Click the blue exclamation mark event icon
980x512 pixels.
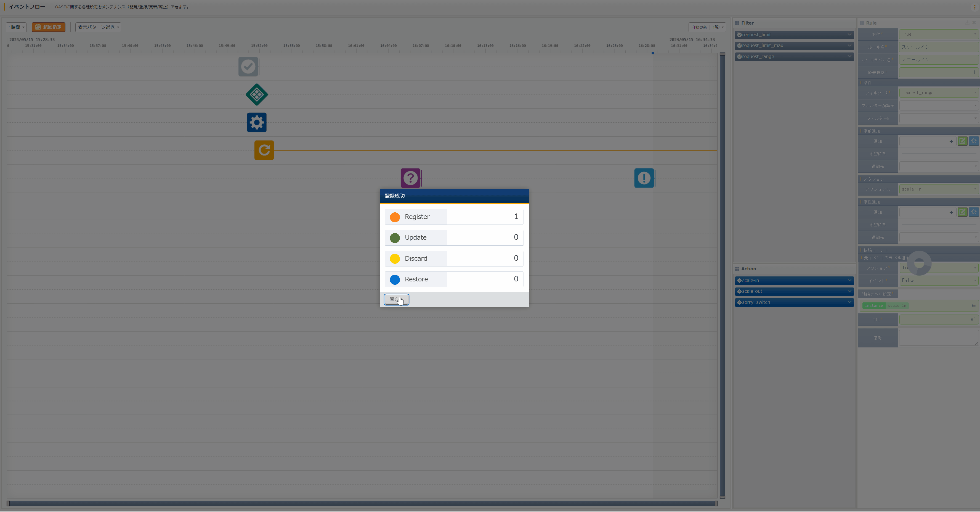(x=644, y=178)
